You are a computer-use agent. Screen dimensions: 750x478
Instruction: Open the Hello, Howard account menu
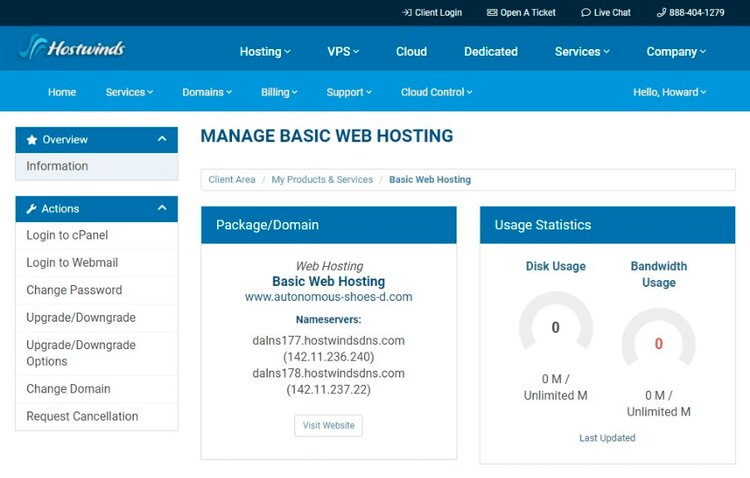coord(670,92)
